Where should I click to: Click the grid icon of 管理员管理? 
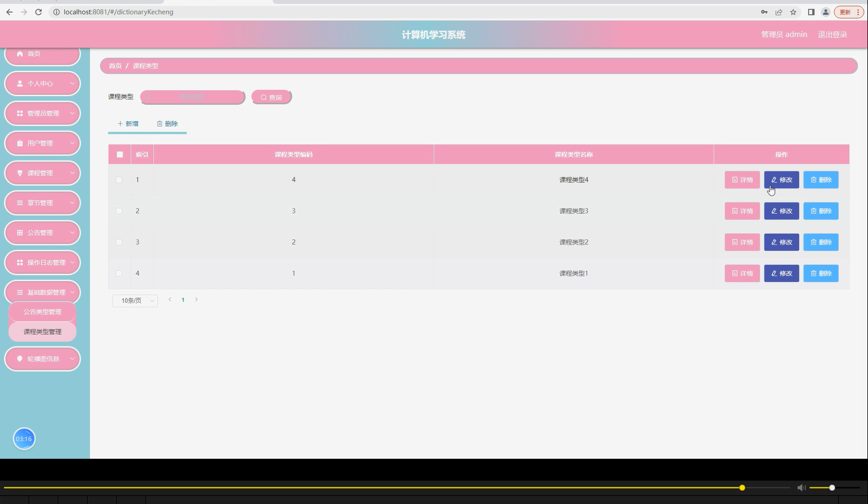(20, 113)
